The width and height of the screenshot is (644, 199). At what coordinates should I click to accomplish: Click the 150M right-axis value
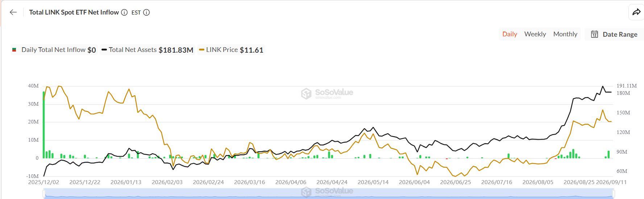[623, 113]
